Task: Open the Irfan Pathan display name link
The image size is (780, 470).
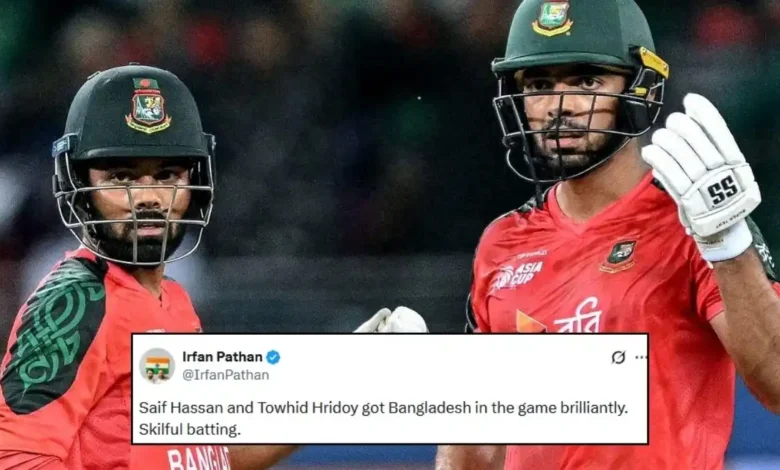Action: point(222,357)
